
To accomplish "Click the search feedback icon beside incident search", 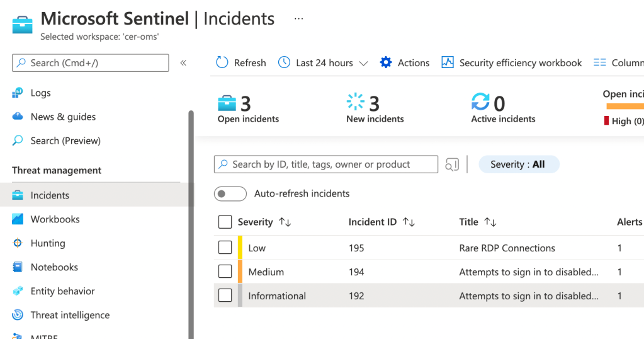I will 452,164.
